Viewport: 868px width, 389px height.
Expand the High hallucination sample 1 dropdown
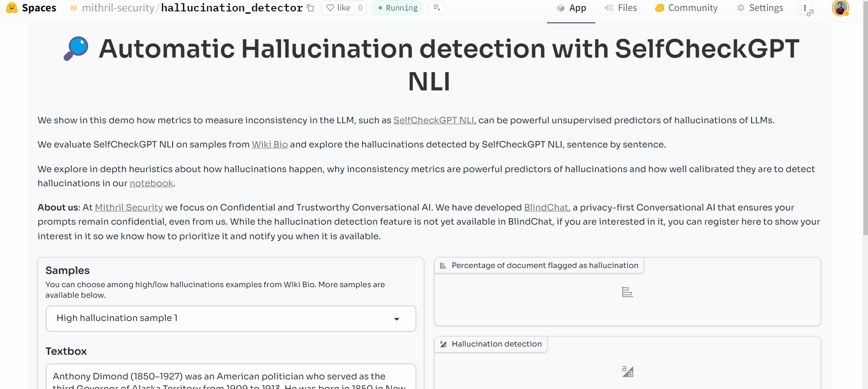[231, 318]
